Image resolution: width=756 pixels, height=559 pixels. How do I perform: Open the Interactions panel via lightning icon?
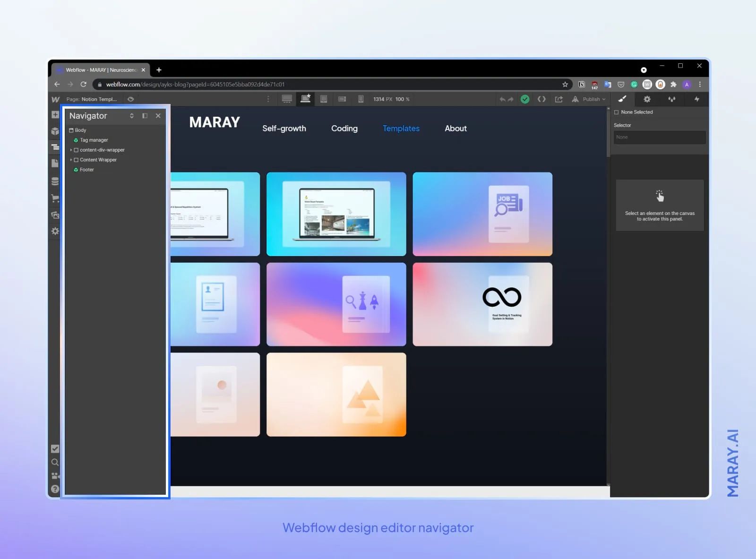point(697,99)
